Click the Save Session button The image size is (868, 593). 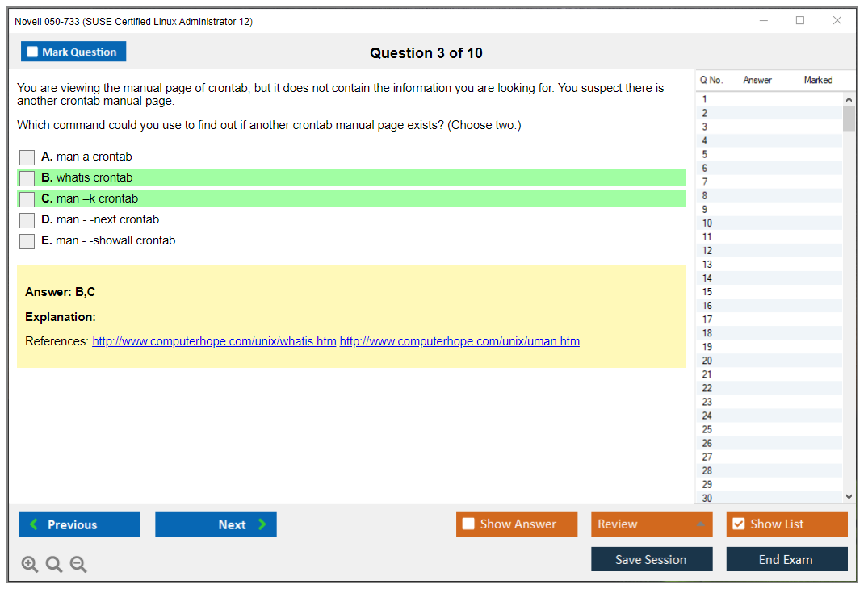click(x=651, y=559)
